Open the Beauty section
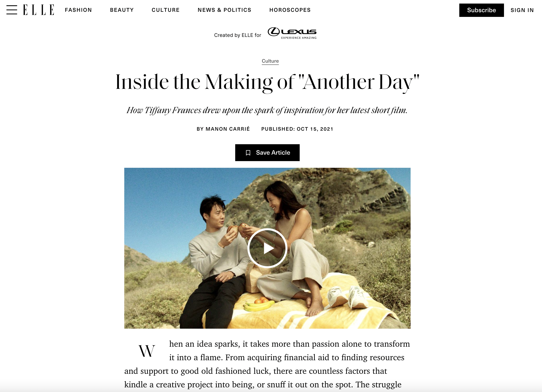The height and width of the screenshot is (392, 542). [122, 10]
